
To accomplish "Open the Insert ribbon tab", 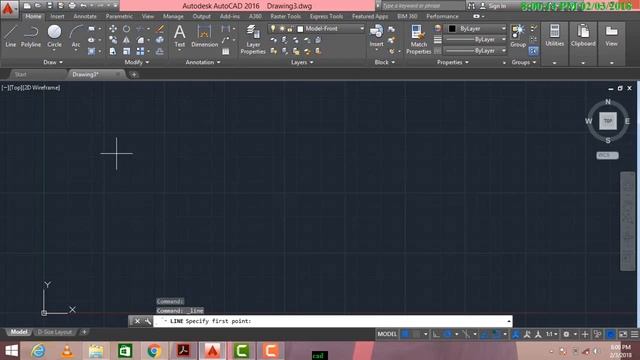I will (x=57, y=16).
